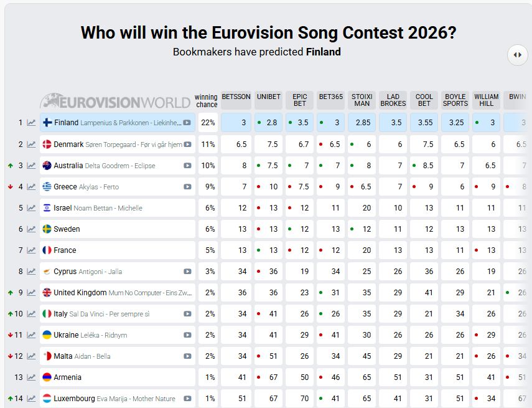This screenshot has width=532, height=408.
Task: Click the winning chance column header
Action: coord(206,100)
